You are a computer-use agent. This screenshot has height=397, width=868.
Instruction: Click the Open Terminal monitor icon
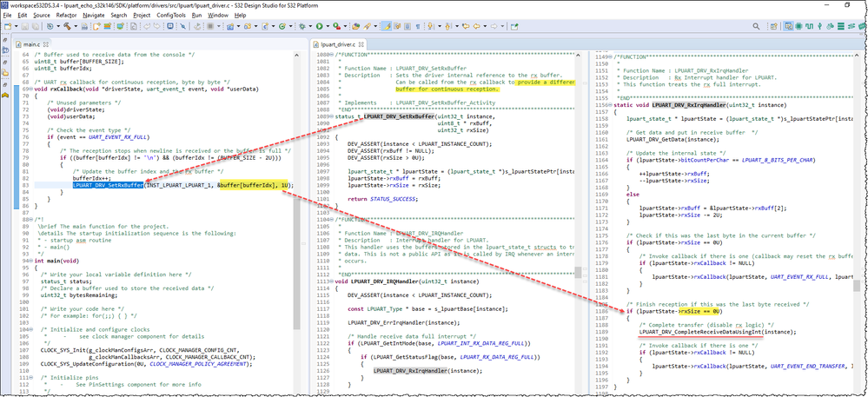170,26
